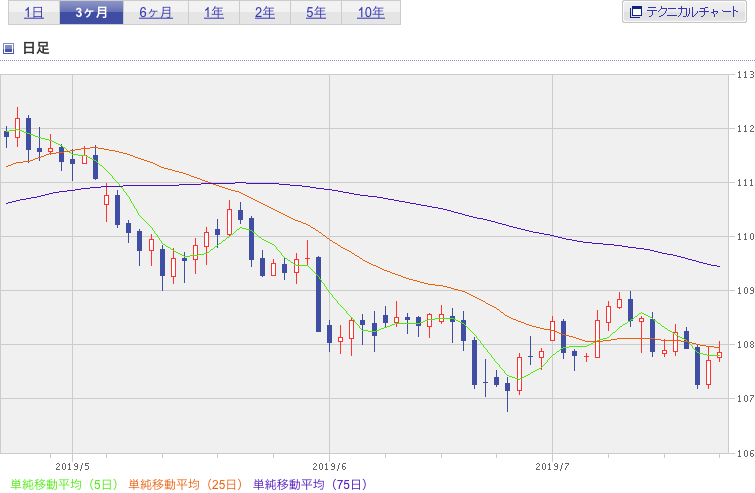
Task: Click the 113 price axis label
Action: (x=745, y=75)
